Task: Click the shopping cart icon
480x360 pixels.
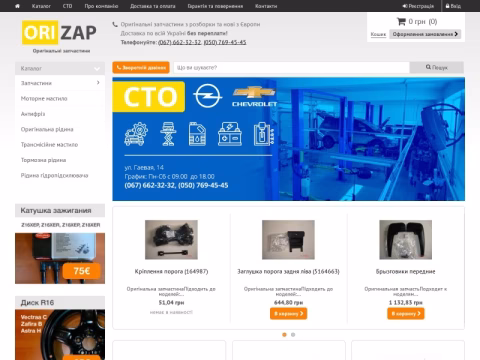Action: pos(401,22)
